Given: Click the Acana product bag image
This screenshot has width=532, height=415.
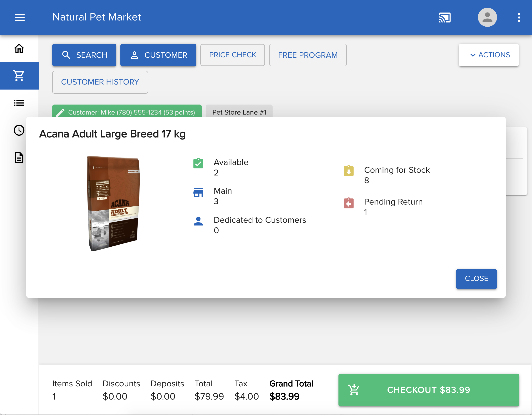Looking at the screenshot, I should [x=113, y=203].
